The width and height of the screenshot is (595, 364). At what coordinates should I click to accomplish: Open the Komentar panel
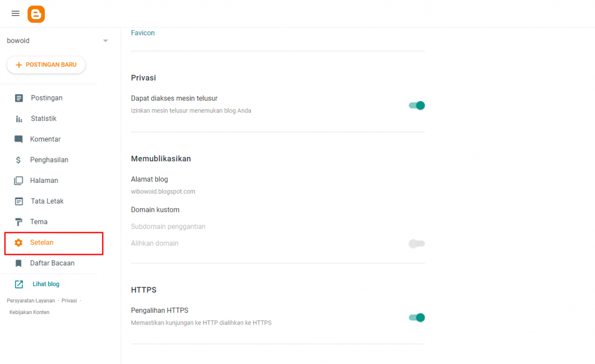point(19,139)
